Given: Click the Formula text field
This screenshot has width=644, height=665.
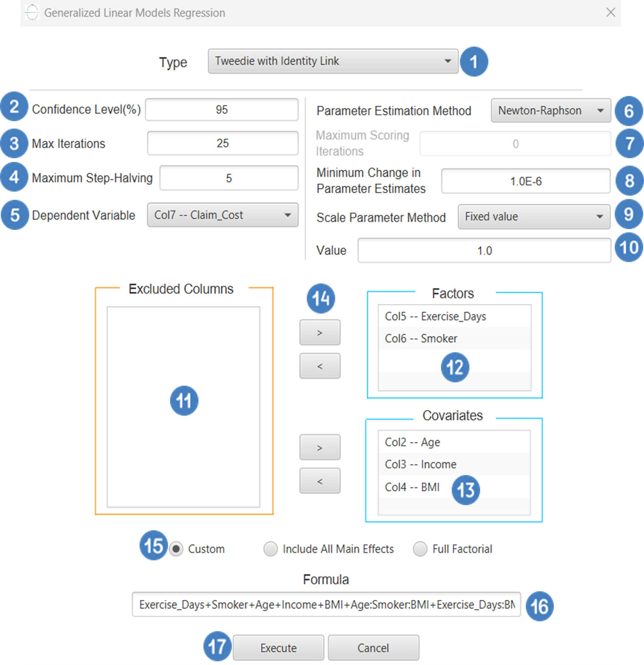Looking at the screenshot, I should 326,604.
